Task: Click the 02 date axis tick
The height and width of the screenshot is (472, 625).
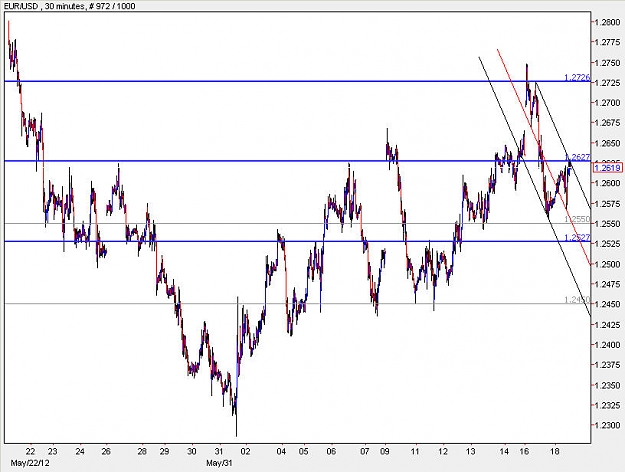Action: [246, 452]
